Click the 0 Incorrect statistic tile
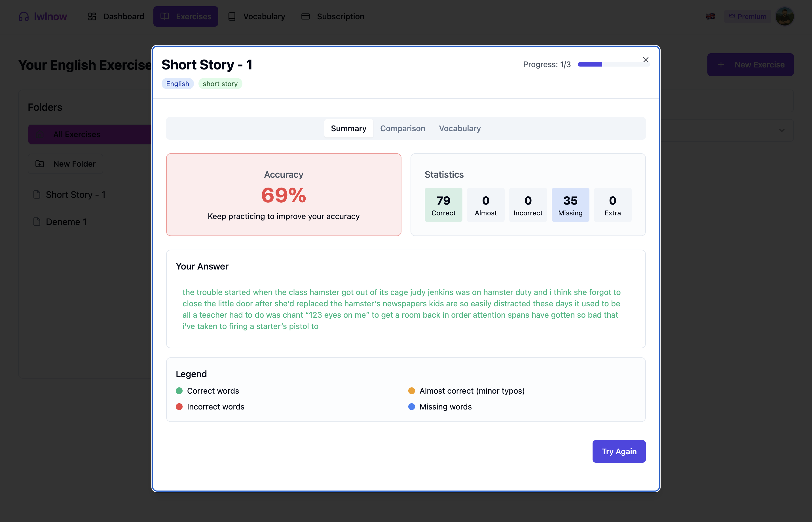 click(x=528, y=205)
